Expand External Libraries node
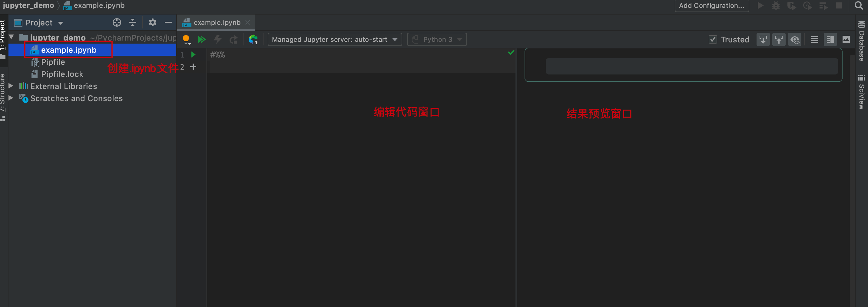Screen dimensions: 868x307 [11, 86]
